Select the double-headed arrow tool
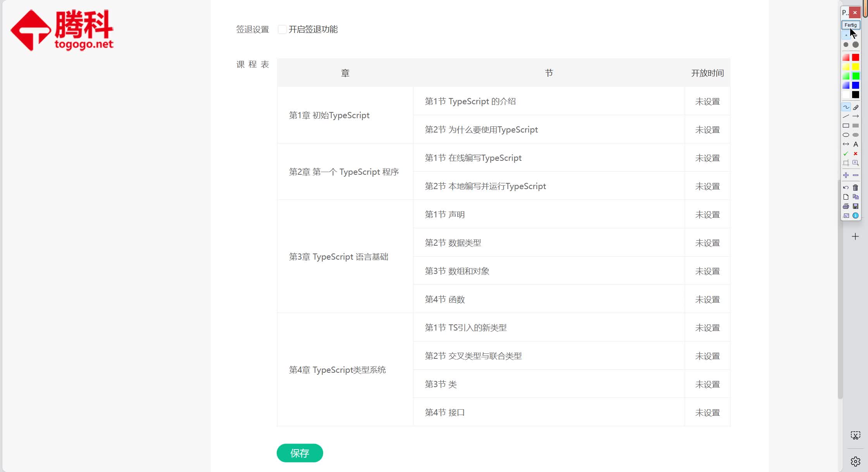 click(846, 144)
